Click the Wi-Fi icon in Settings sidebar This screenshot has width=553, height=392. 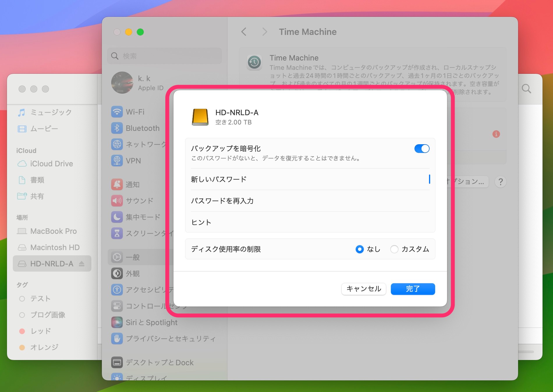click(117, 112)
